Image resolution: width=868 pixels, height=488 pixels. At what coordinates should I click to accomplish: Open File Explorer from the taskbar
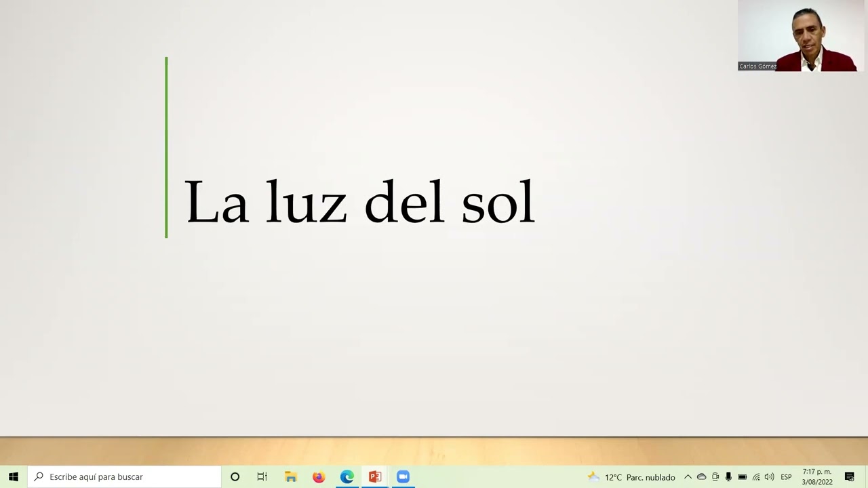pos(291,476)
